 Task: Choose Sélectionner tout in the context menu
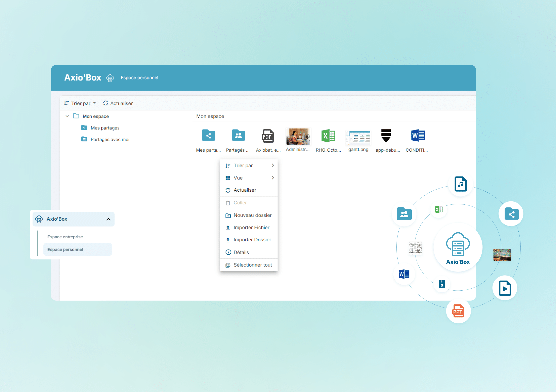[249, 265]
